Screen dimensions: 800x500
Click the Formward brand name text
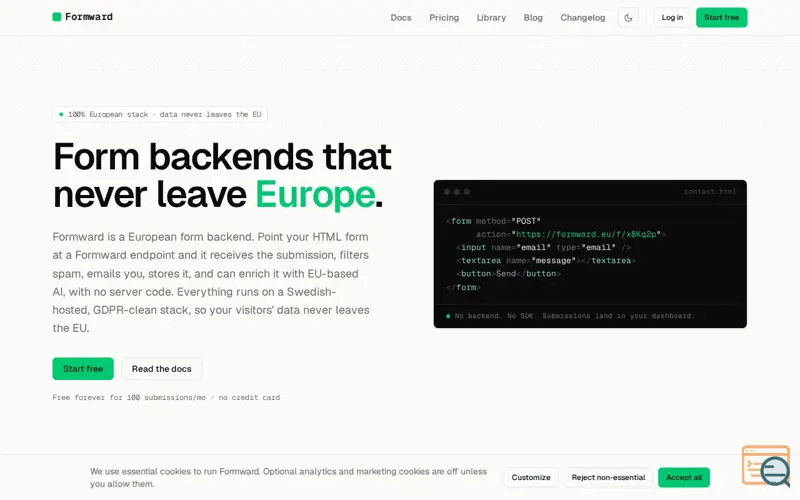pos(89,17)
